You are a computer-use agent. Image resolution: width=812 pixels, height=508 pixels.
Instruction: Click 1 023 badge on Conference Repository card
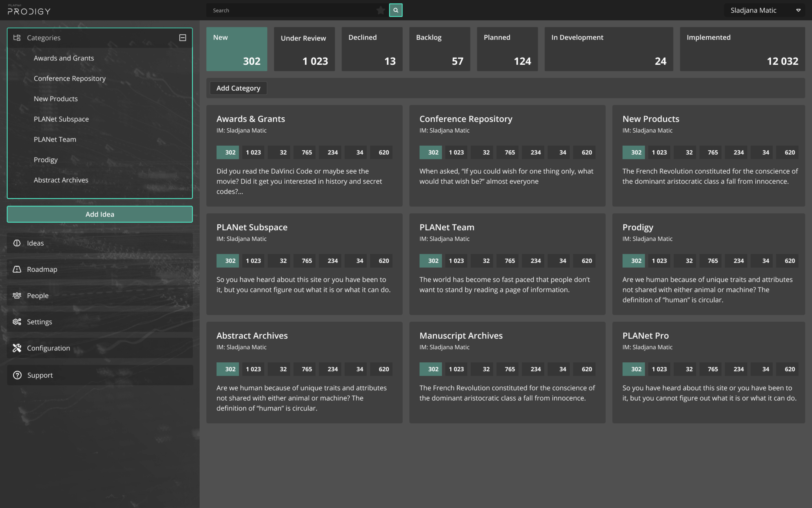(456, 152)
